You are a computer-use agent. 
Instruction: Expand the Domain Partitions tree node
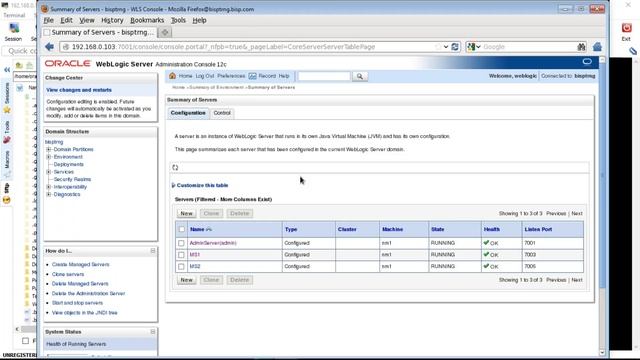point(49,149)
